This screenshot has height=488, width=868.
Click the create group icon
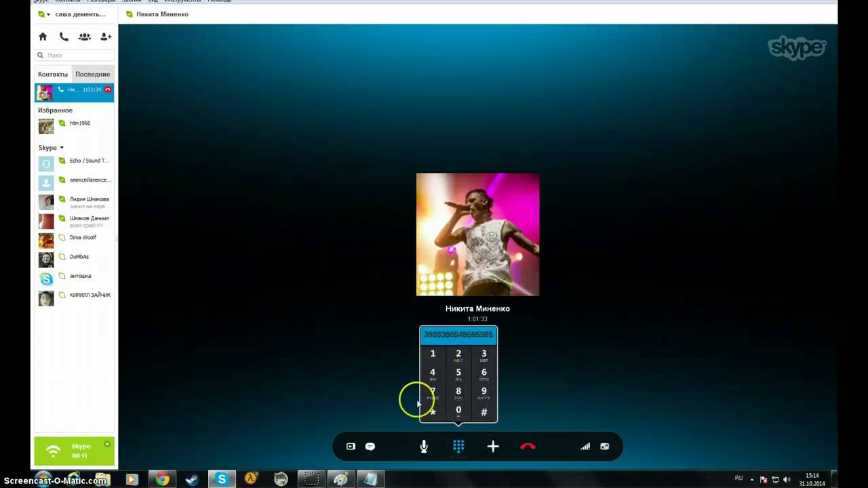(x=84, y=37)
